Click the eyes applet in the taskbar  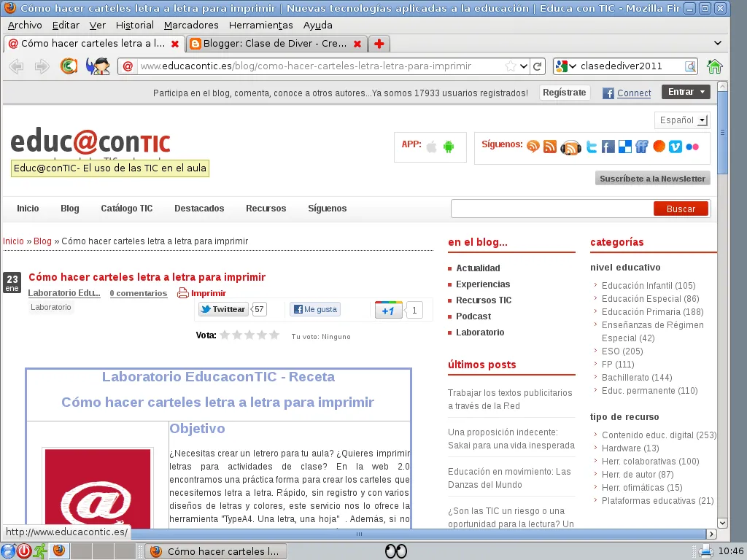click(396, 551)
